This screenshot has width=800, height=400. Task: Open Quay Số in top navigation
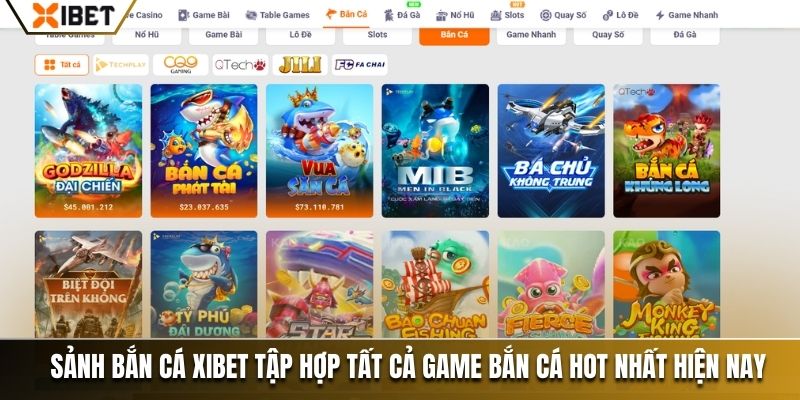(x=563, y=15)
